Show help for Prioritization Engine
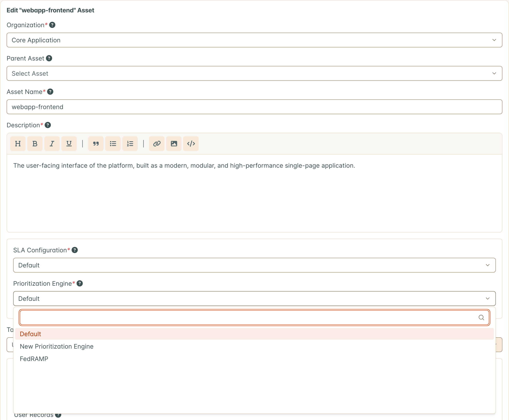Screen dimensions: 509x420 [80, 284]
